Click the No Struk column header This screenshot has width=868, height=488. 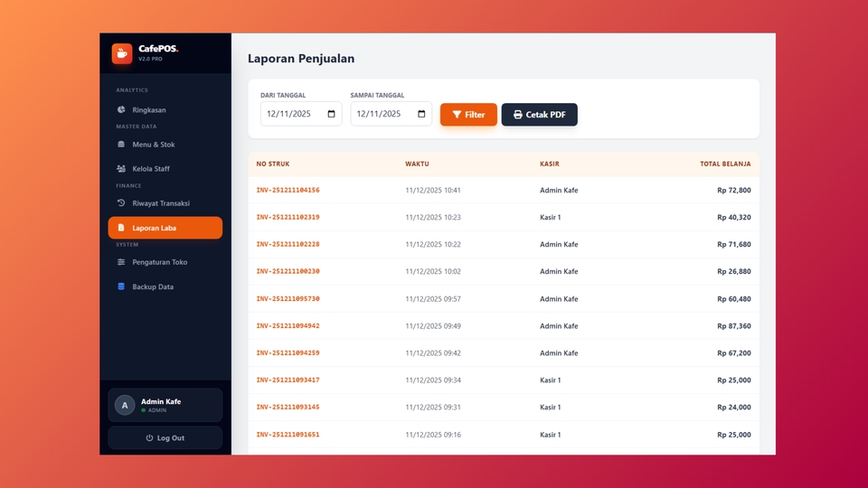pos(272,164)
